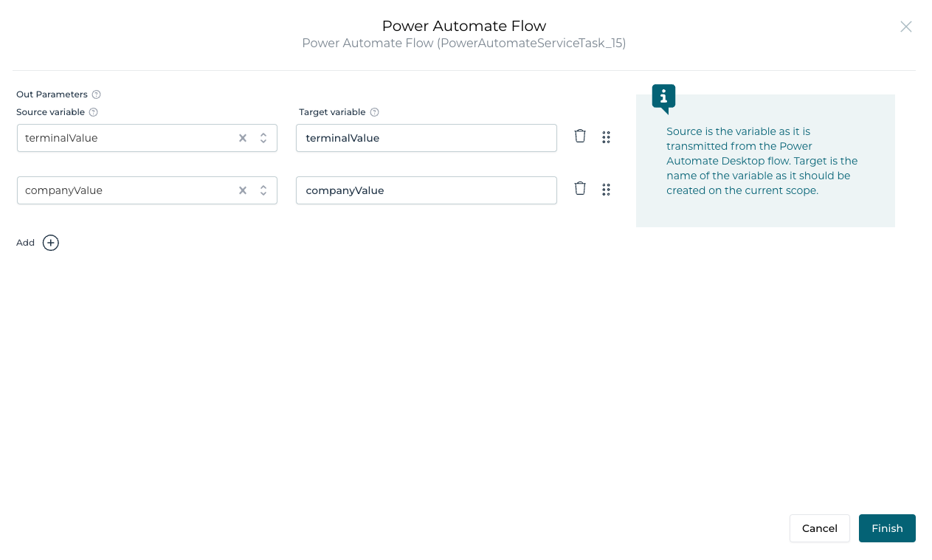Open the Source variable help tooltip

click(x=93, y=111)
